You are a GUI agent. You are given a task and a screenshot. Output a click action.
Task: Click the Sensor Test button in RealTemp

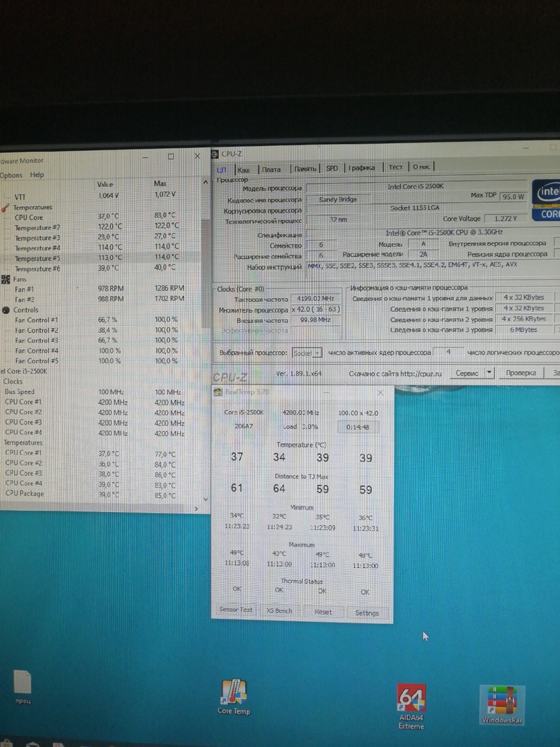pyautogui.click(x=236, y=610)
